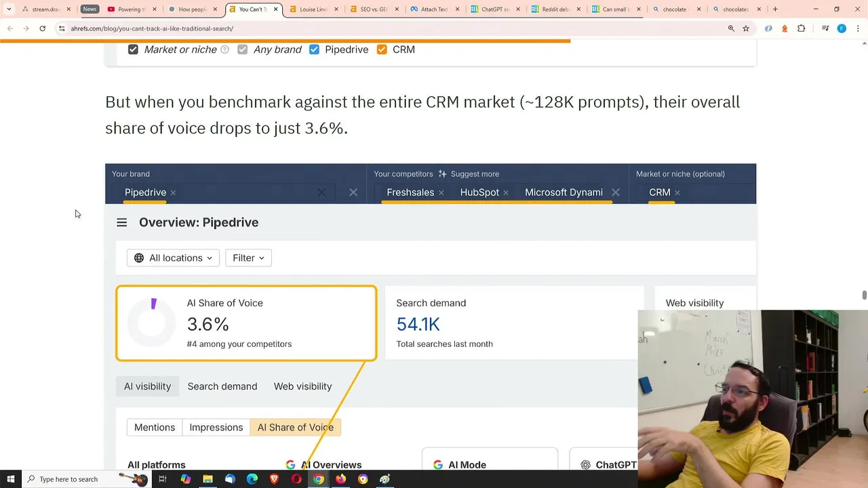Viewport: 868px width, 488px height.
Task: Click the globe icon in All locations
Action: (139, 258)
